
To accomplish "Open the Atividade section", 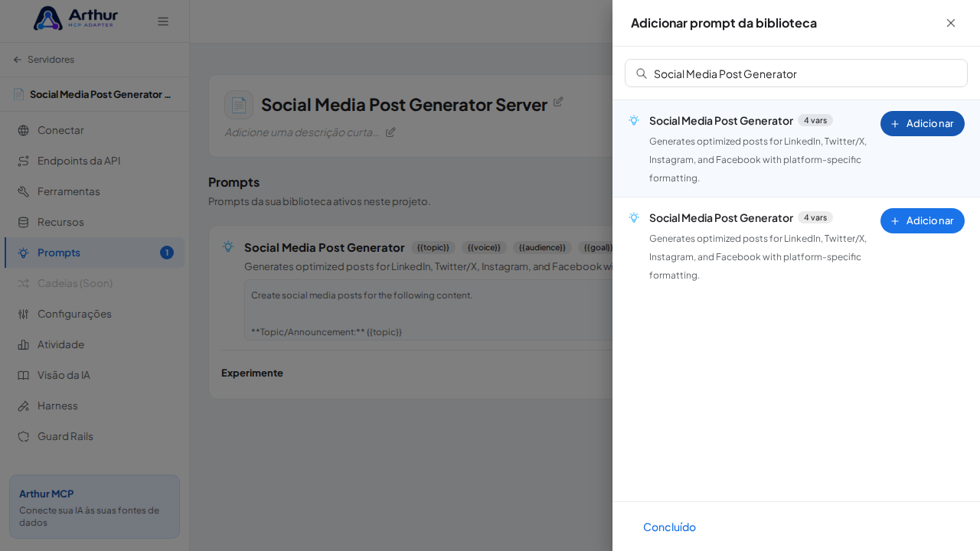I will [x=94, y=344].
